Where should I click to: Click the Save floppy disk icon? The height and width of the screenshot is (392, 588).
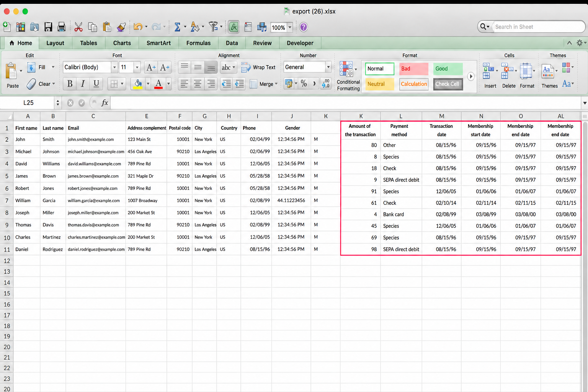[48, 27]
